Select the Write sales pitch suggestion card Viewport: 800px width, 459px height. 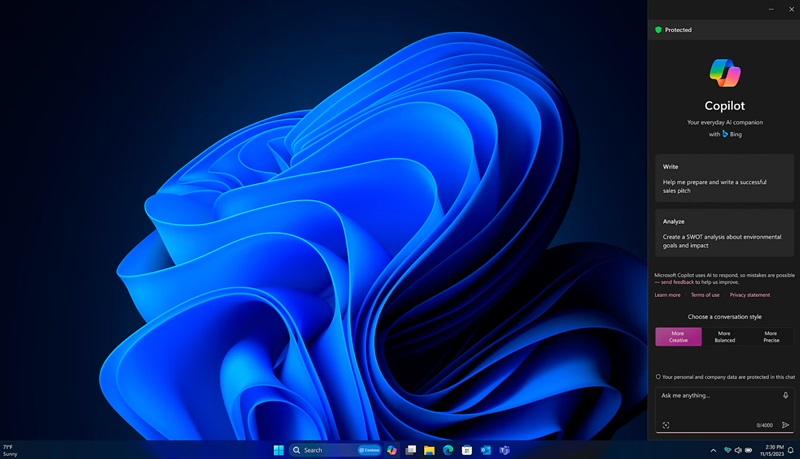[x=724, y=178]
